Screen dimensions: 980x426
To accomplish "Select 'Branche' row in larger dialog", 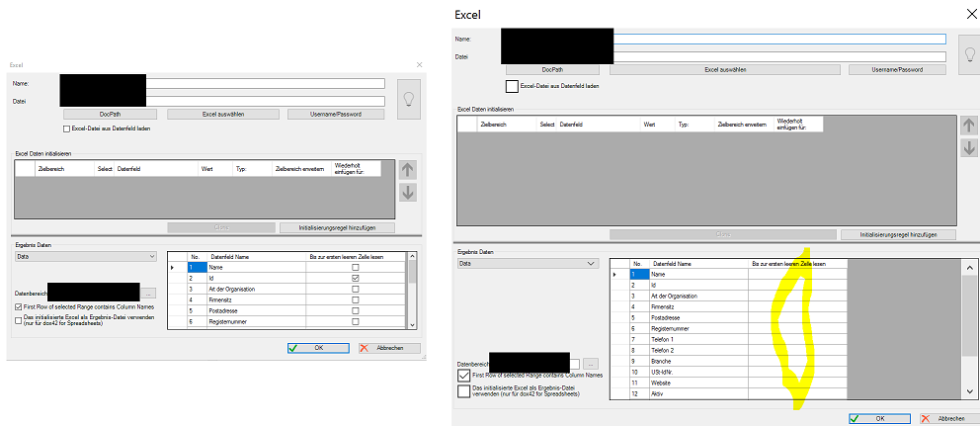I will (x=729, y=361).
